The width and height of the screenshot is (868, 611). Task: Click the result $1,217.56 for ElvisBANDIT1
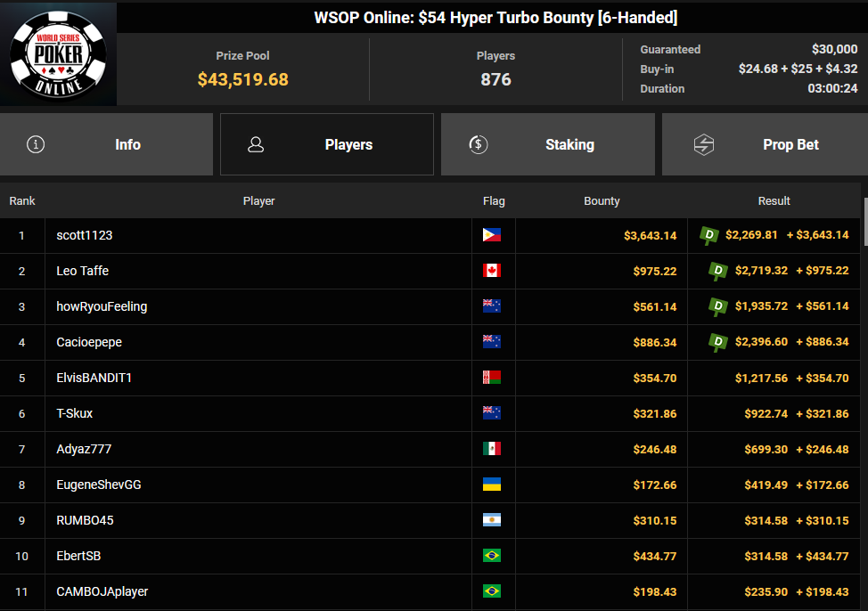point(761,378)
